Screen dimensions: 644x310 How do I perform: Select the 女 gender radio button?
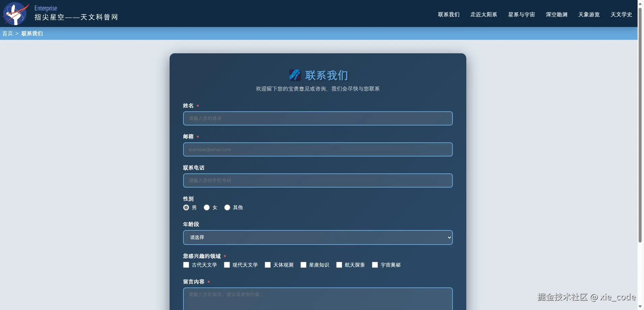[206, 207]
